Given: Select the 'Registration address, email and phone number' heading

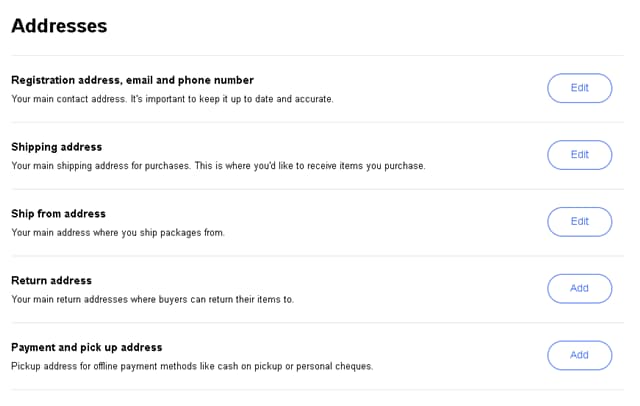Looking at the screenshot, I should (x=132, y=80).
